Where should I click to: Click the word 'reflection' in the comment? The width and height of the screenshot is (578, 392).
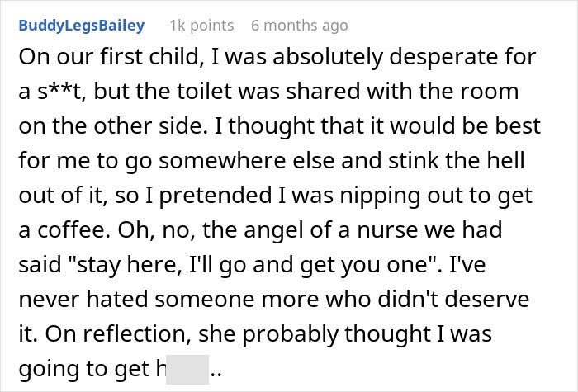(134, 333)
